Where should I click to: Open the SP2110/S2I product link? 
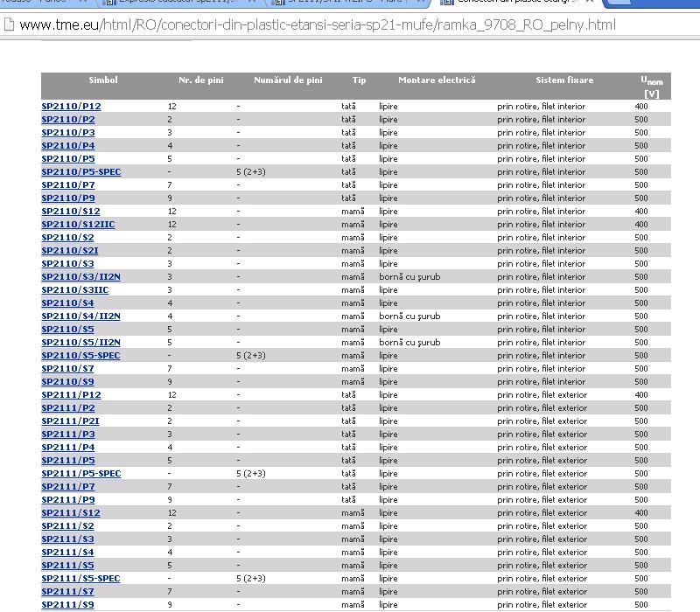tap(70, 251)
